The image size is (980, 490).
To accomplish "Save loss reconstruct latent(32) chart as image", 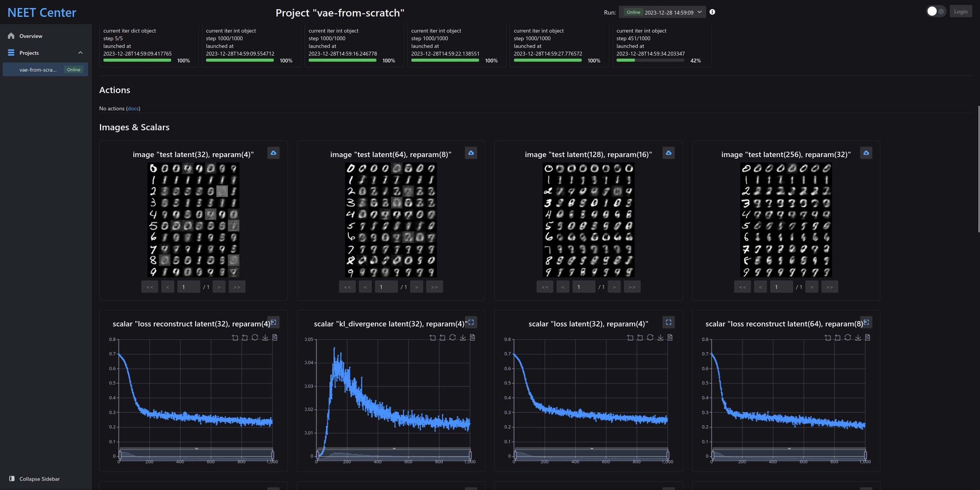I will pyautogui.click(x=265, y=338).
